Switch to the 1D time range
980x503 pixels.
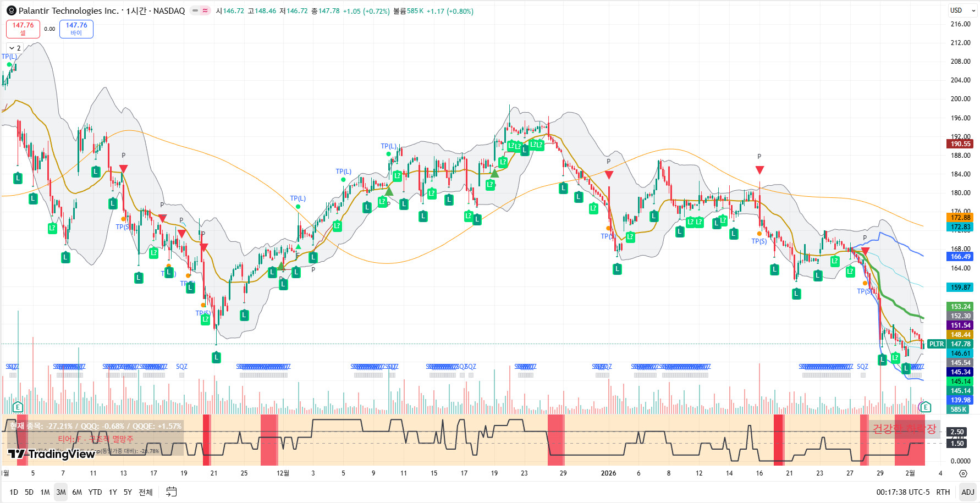click(14, 492)
